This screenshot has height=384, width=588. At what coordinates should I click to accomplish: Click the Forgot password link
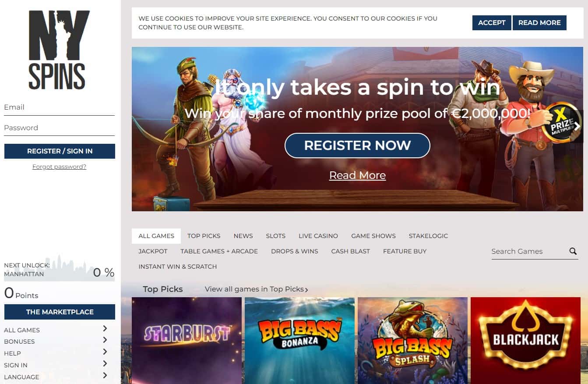59,167
